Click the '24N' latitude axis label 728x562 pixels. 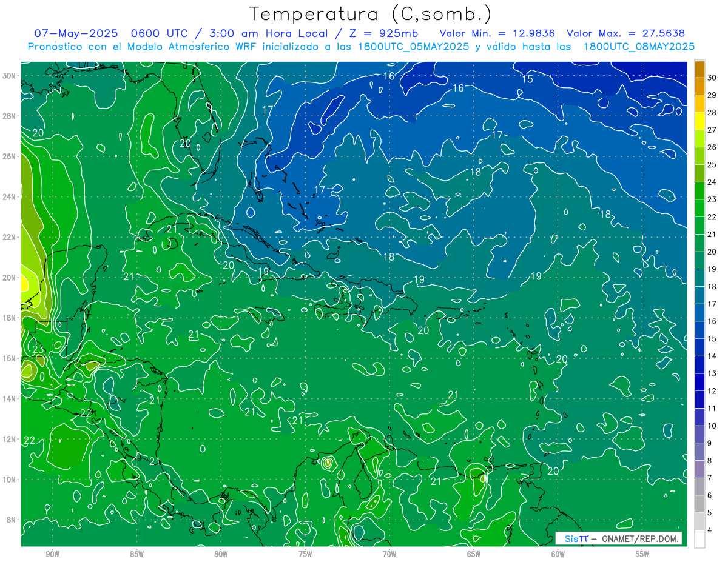pos(10,197)
